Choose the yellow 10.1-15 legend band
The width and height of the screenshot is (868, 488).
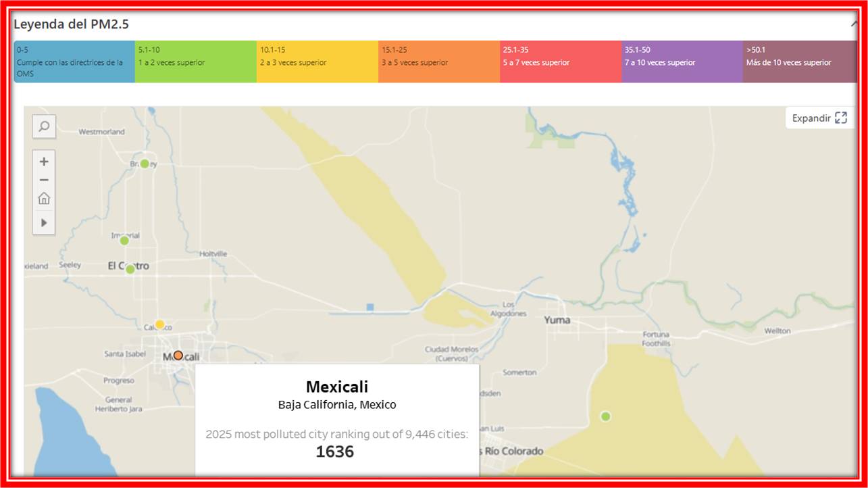coord(317,62)
